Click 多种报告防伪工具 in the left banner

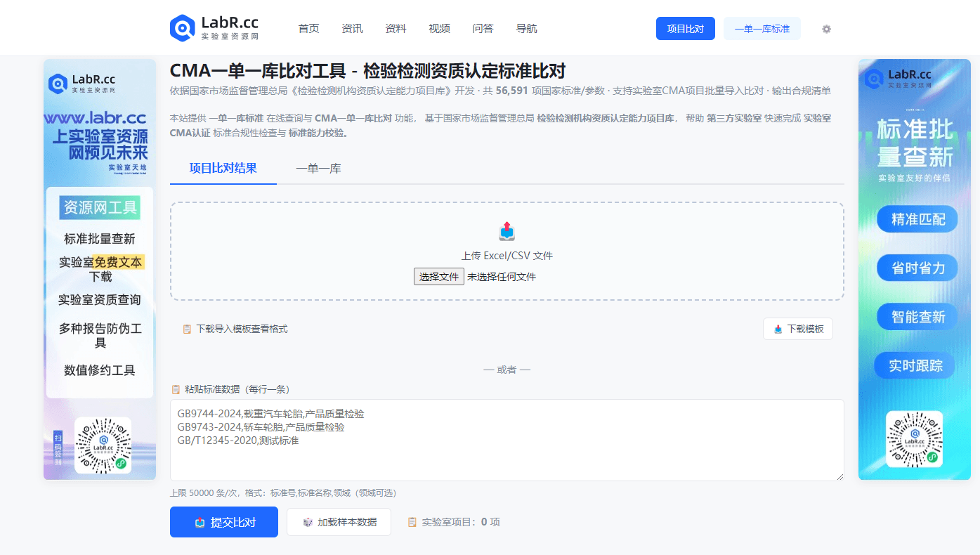tap(100, 336)
